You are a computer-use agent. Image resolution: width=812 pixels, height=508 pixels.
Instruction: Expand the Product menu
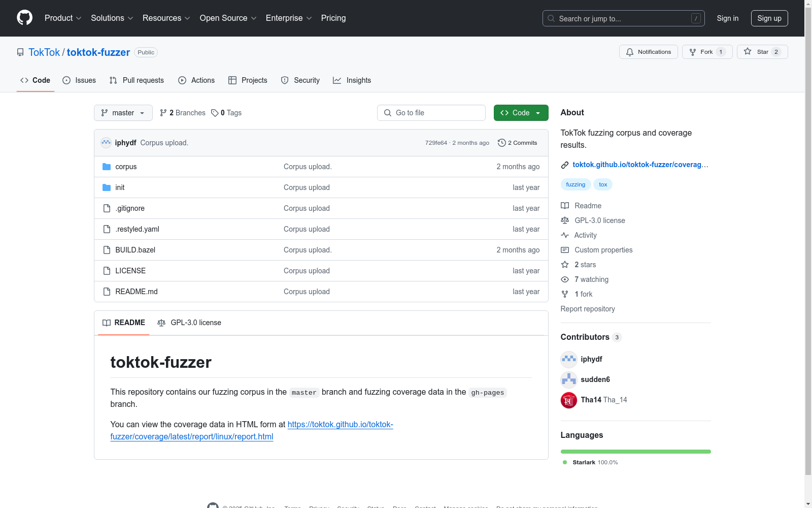(x=63, y=18)
